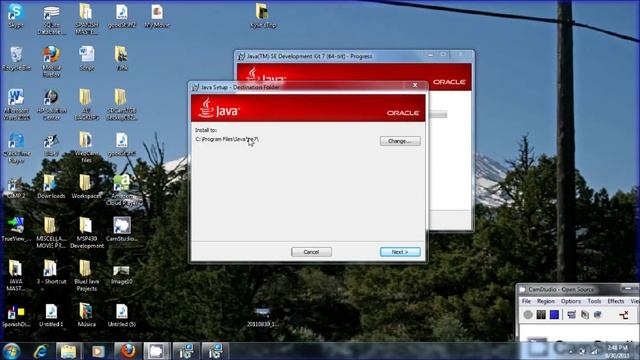640x360 pixels.
Task: Open TrueView desktop shortcut
Action: (16, 229)
